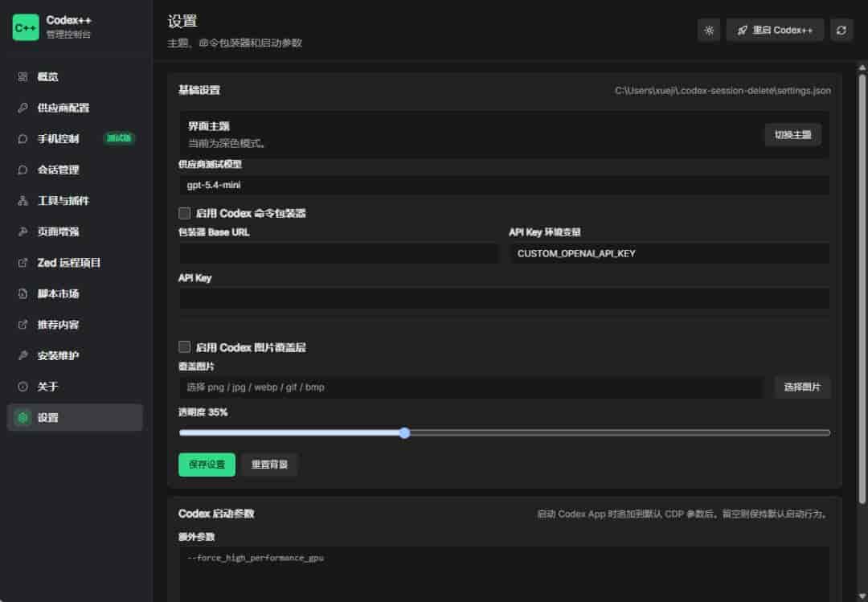
Task: Click the Codex++ green logo icon
Action: pos(26,27)
